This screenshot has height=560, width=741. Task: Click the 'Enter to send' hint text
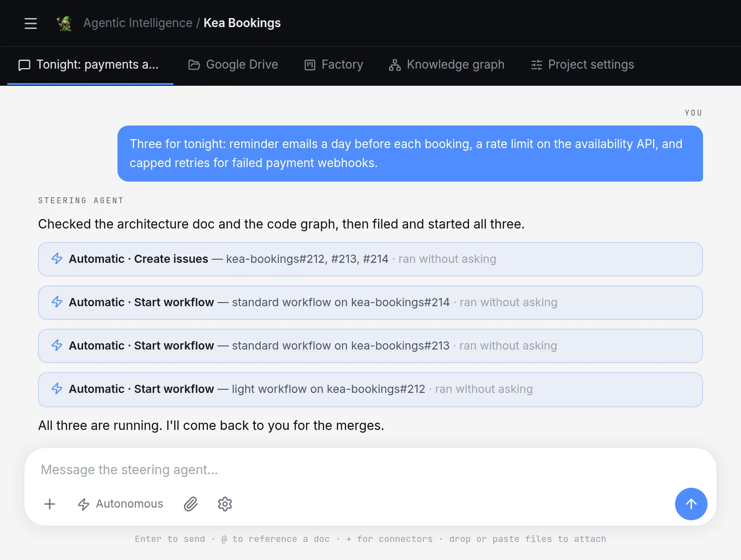170,539
